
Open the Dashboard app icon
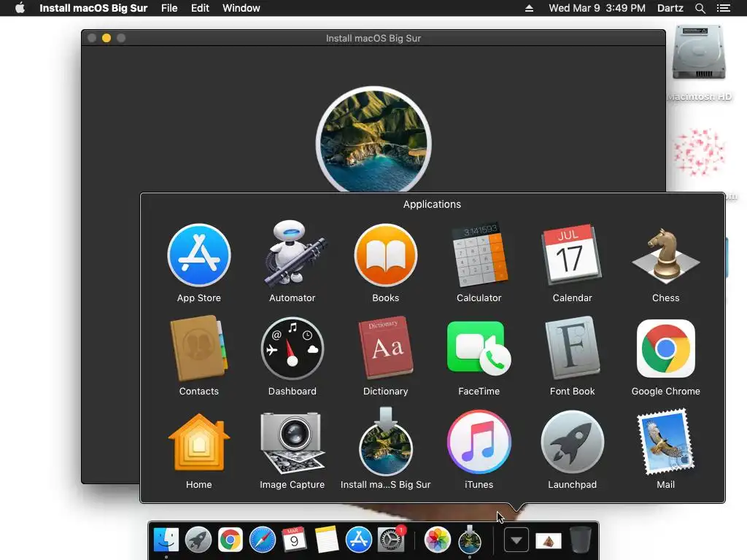click(x=292, y=349)
